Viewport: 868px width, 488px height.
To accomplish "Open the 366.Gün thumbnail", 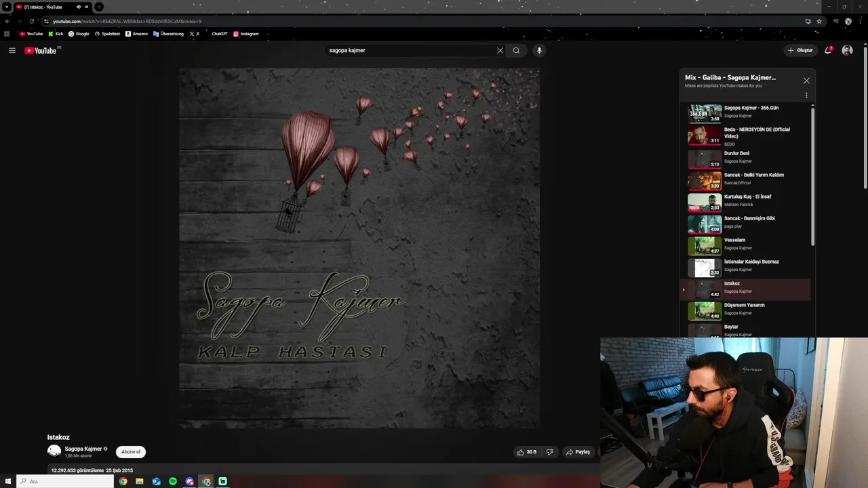I will (705, 113).
